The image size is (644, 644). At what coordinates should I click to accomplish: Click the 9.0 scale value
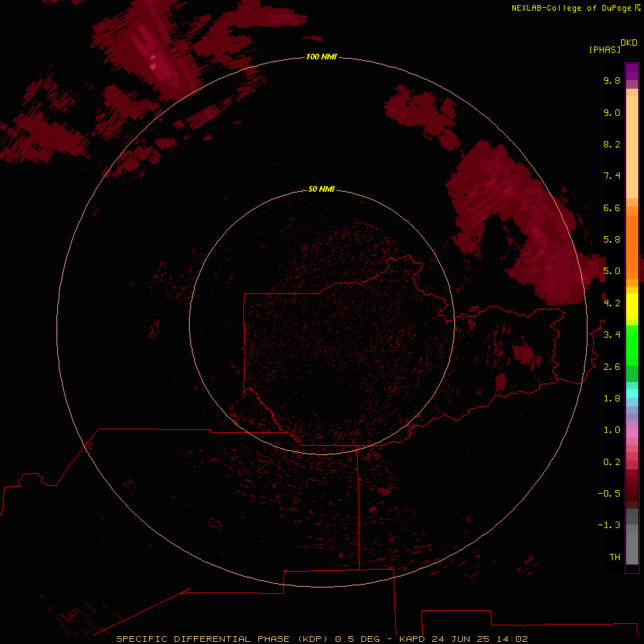[x=612, y=112]
